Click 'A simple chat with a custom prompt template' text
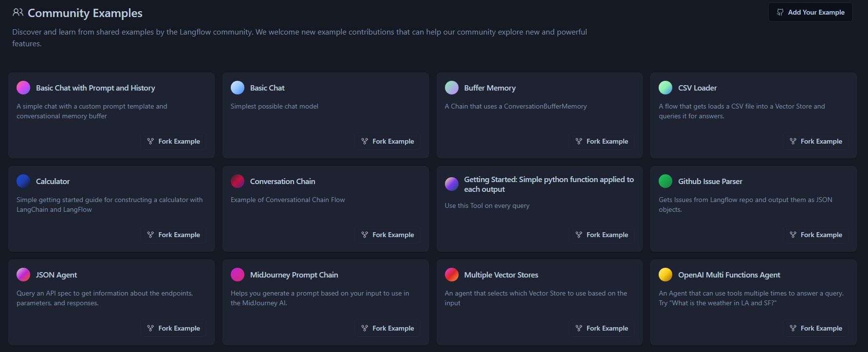 click(x=92, y=111)
